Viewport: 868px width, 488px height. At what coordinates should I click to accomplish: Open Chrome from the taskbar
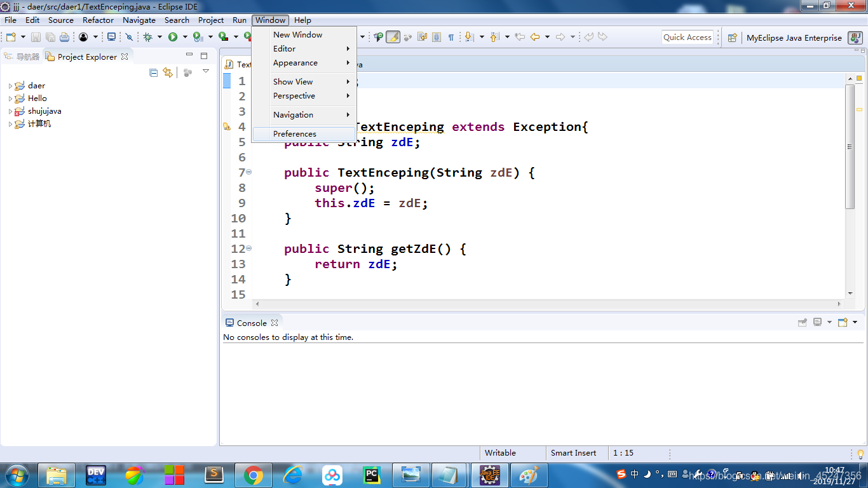pyautogui.click(x=254, y=475)
